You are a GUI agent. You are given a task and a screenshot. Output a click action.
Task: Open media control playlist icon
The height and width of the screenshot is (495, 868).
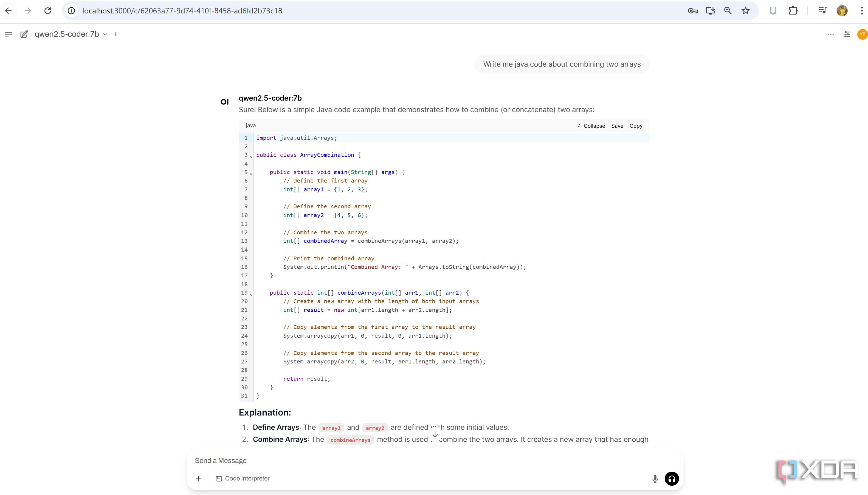point(822,11)
